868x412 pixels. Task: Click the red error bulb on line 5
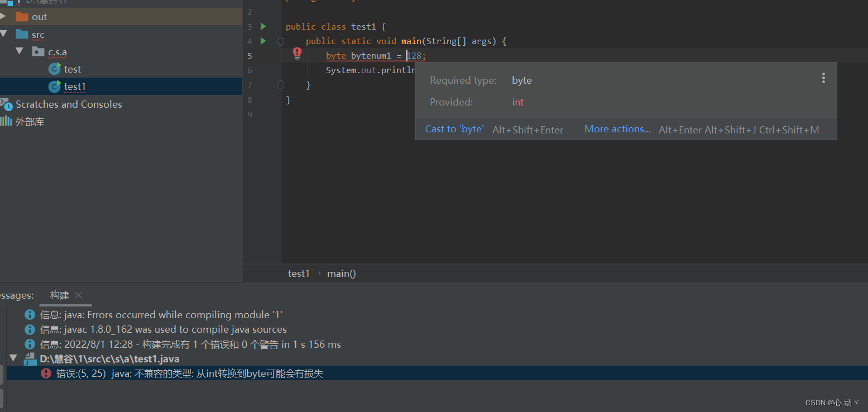(298, 53)
